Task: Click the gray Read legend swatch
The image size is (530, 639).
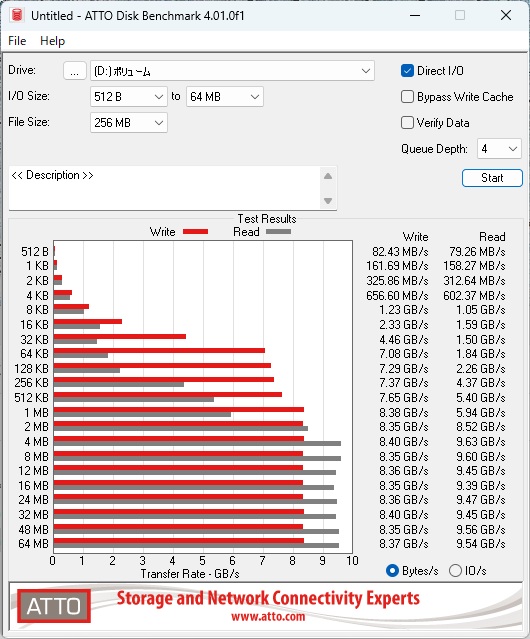Action: coord(278,232)
